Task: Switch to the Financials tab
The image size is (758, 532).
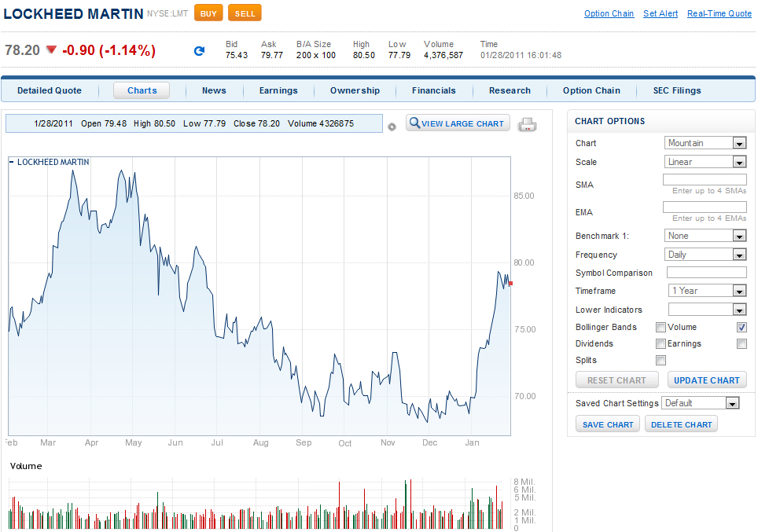Action: coord(433,90)
